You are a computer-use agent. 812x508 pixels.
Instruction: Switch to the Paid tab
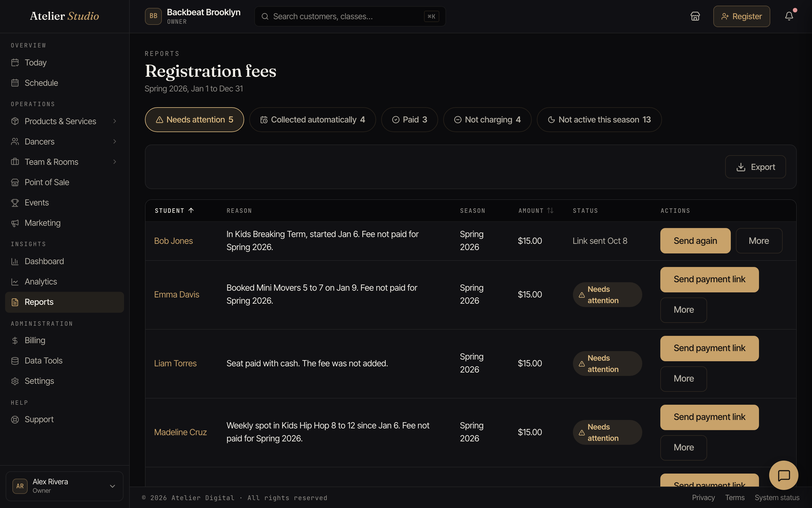pyautogui.click(x=409, y=120)
